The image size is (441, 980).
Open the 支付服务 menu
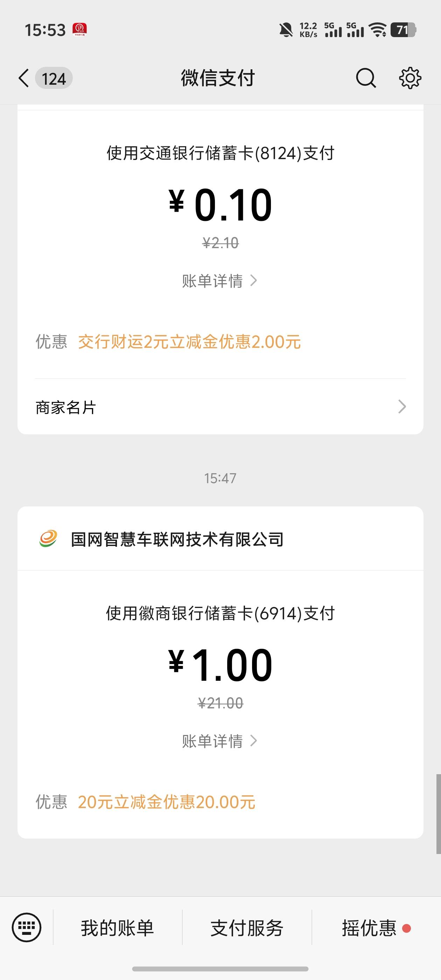[x=247, y=928]
